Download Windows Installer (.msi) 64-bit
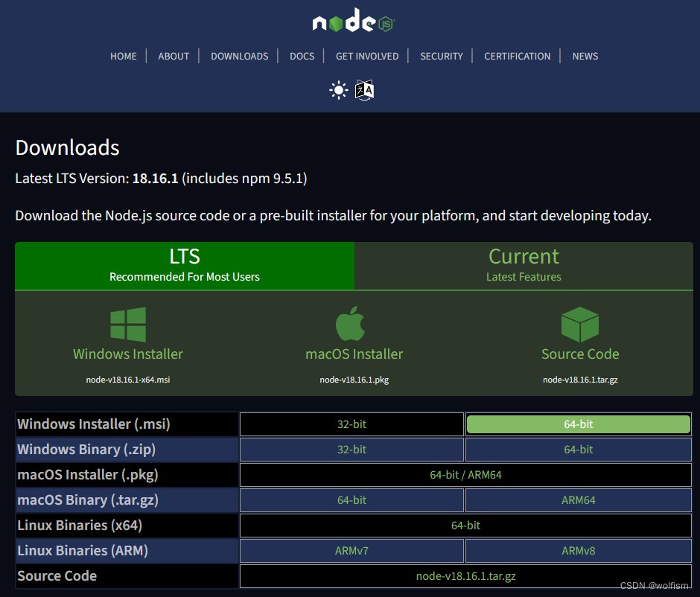This screenshot has height=597, width=700. 579,424
